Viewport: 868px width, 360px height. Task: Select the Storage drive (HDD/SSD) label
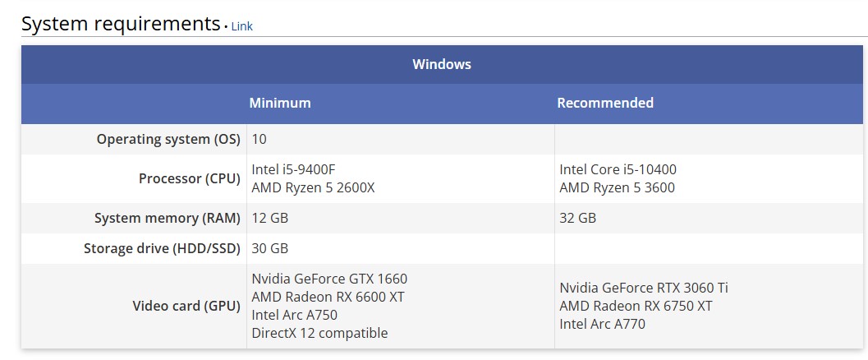(x=162, y=248)
